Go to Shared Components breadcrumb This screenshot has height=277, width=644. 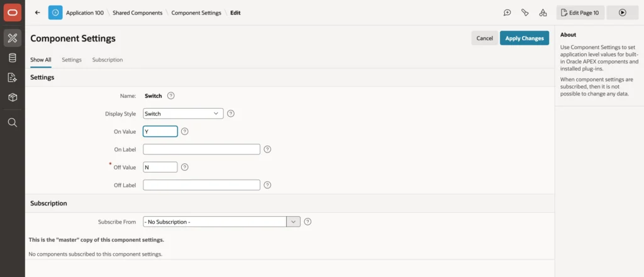point(138,13)
